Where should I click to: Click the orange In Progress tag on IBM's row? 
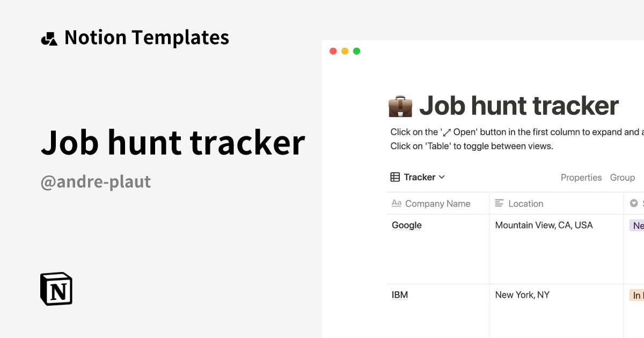point(638,295)
